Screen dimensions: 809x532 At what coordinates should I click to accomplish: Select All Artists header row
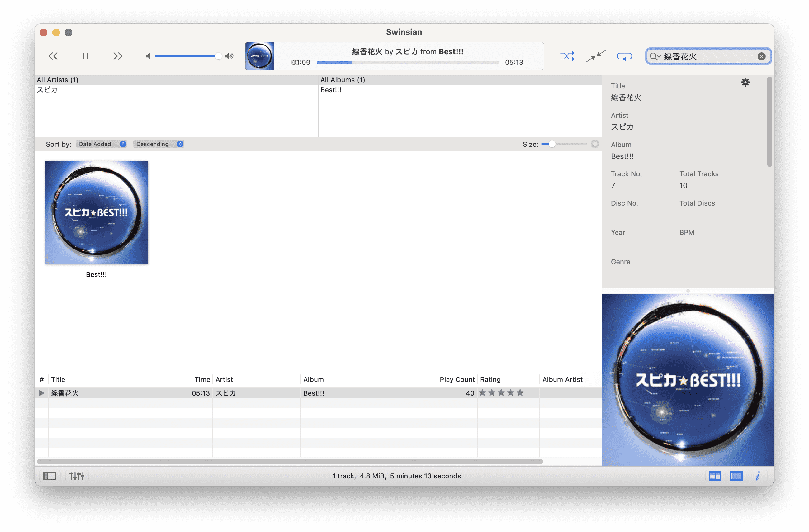[58, 80]
